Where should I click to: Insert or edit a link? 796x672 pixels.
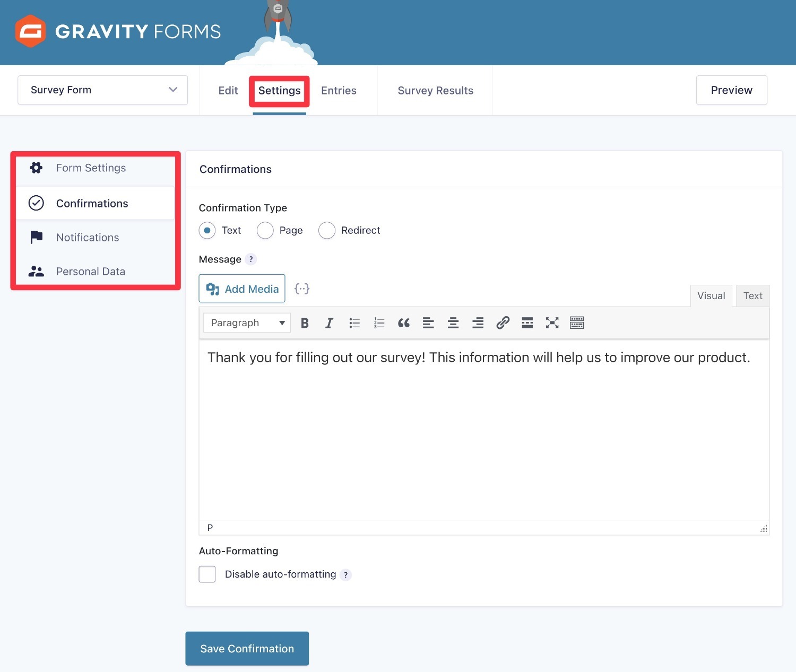coord(503,323)
